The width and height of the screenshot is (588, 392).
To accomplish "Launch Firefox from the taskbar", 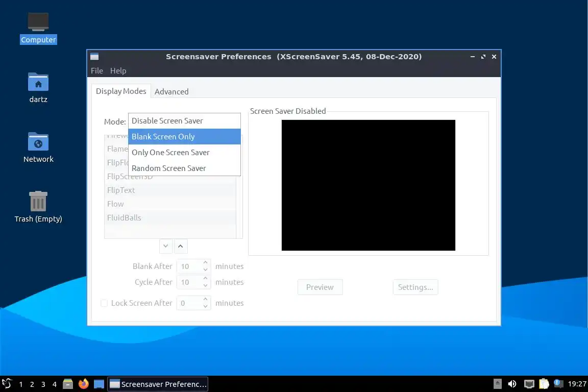I will tap(83, 384).
